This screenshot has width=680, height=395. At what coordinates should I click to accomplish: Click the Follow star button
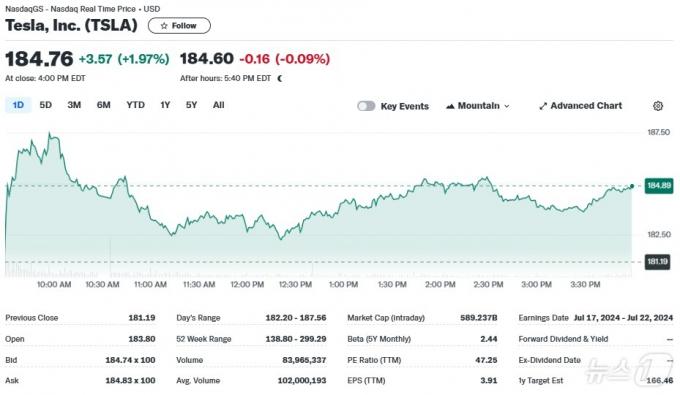[179, 26]
